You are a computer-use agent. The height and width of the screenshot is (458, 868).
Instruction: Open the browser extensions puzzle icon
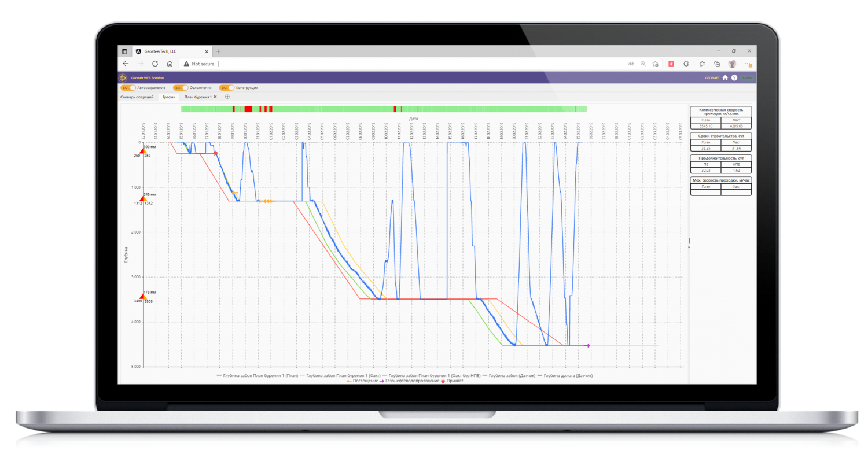pos(686,64)
